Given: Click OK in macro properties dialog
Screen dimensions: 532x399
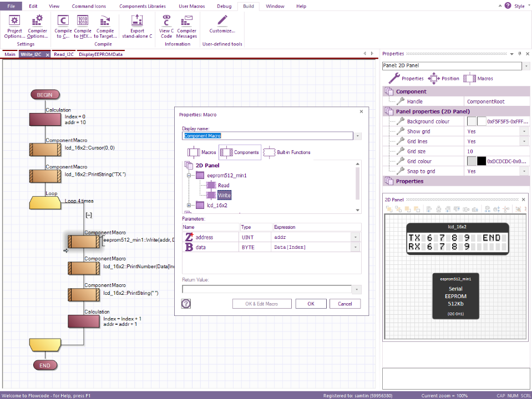Looking at the screenshot, I should tap(311, 304).
